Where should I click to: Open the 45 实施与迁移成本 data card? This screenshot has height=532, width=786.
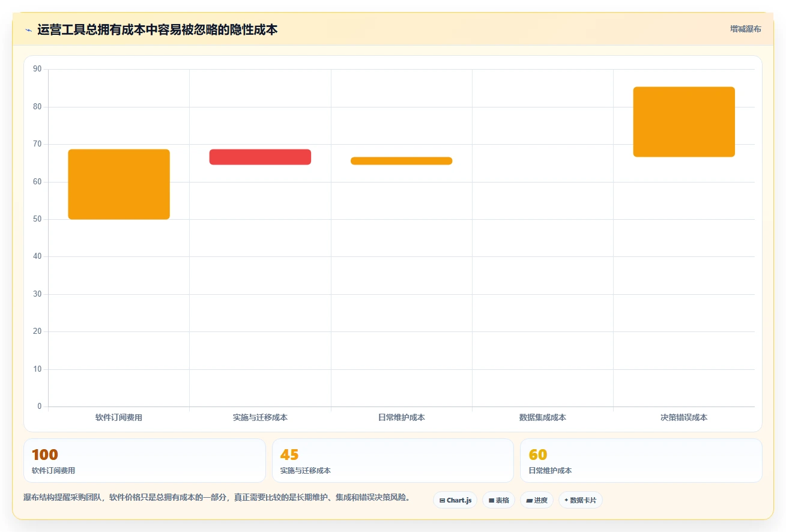393,461
